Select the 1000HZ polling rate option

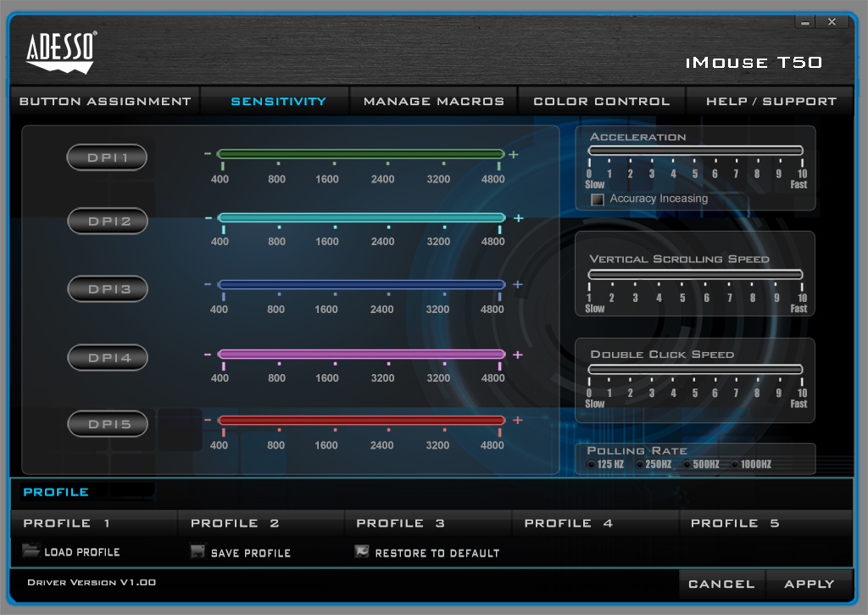pyautogui.click(x=736, y=464)
